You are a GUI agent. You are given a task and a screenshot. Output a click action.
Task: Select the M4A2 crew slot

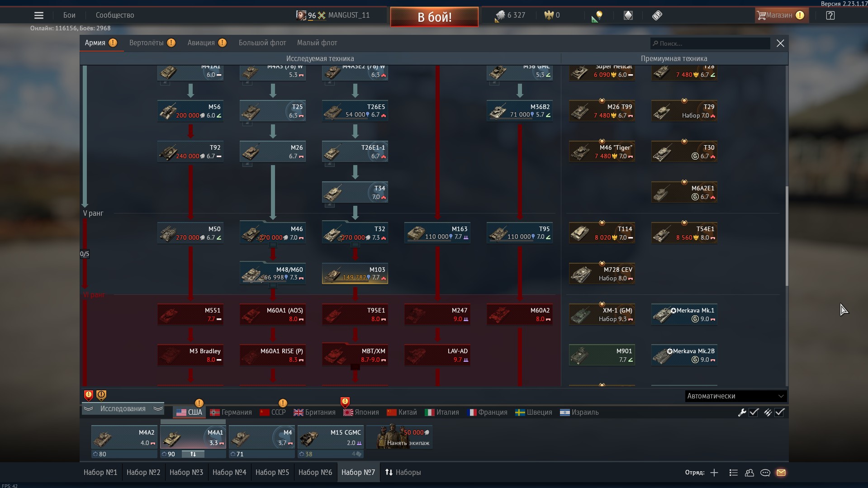(124, 437)
